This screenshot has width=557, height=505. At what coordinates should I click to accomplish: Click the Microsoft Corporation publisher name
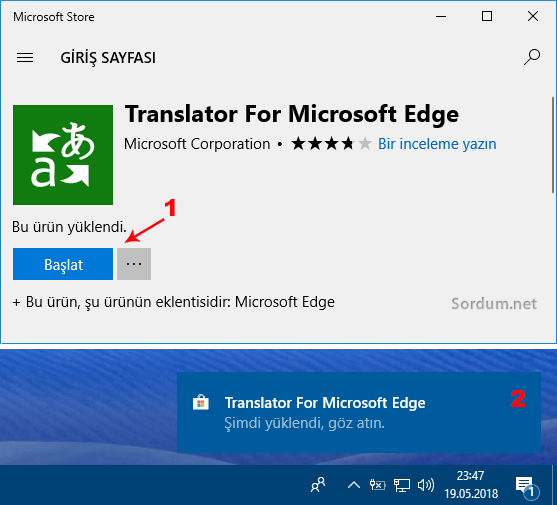[x=197, y=144]
